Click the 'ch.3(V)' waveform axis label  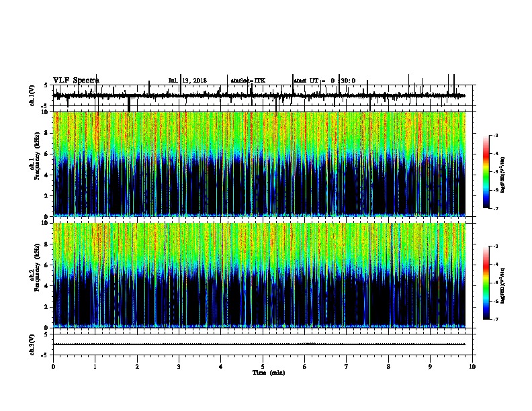tap(32, 345)
